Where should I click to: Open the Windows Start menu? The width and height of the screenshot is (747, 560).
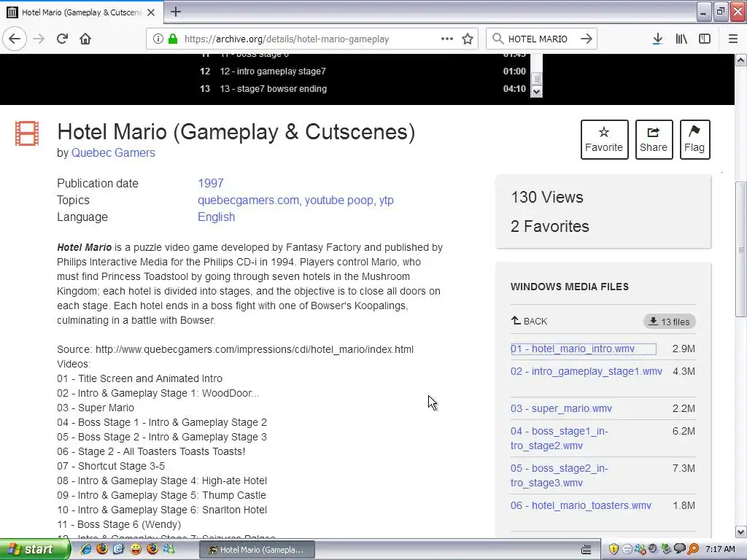[x=34, y=549]
